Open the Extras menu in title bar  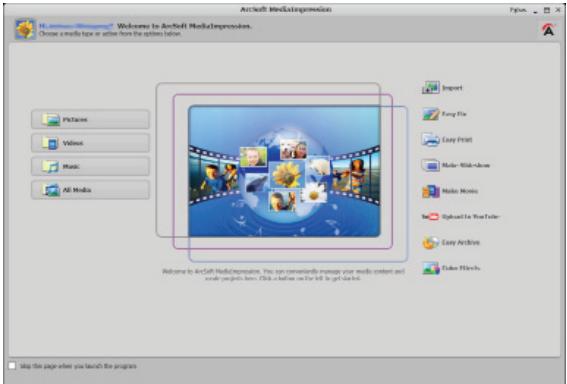click(518, 10)
